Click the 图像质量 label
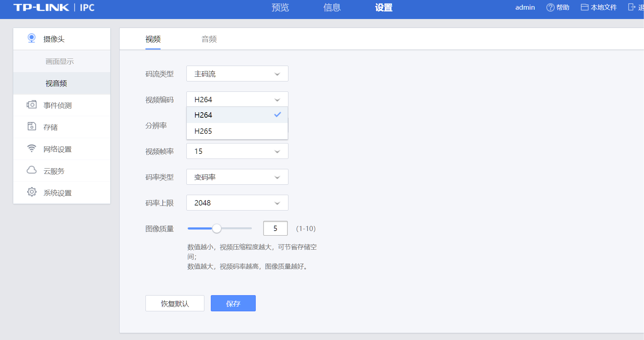This screenshot has height=340, width=644. click(x=159, y=229)
